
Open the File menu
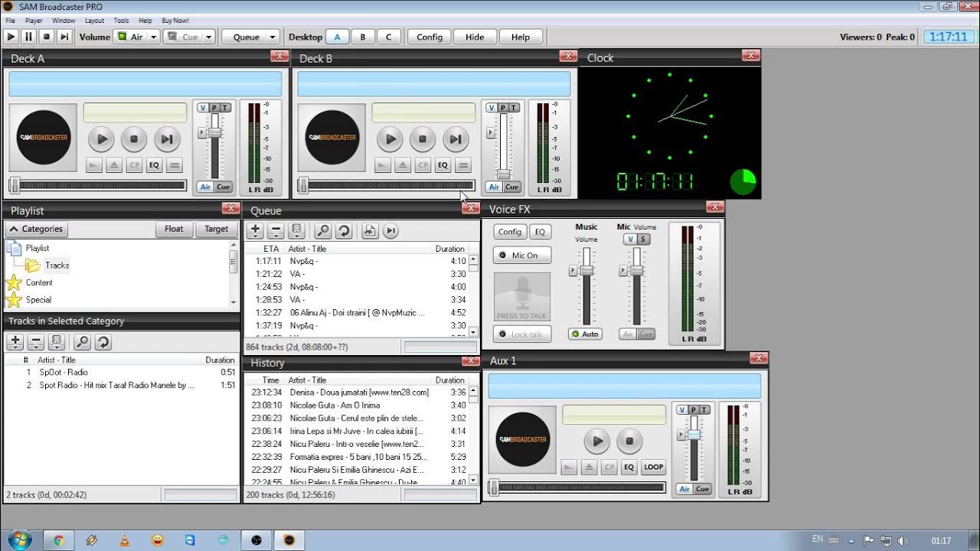(x=10, y=21)
